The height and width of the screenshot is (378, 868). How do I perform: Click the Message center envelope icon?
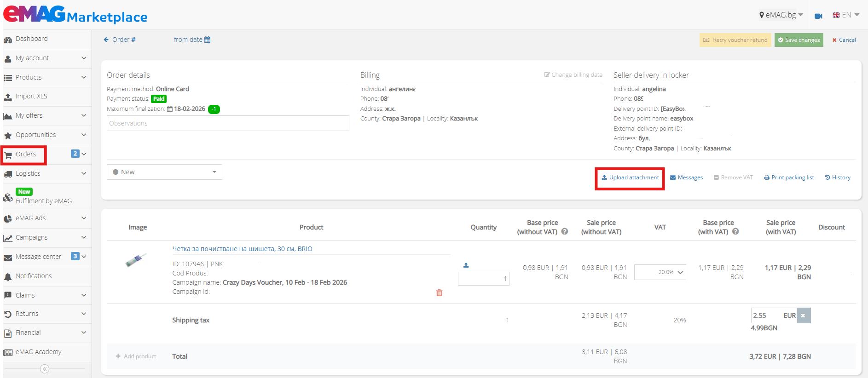click(x=8, y=258)
